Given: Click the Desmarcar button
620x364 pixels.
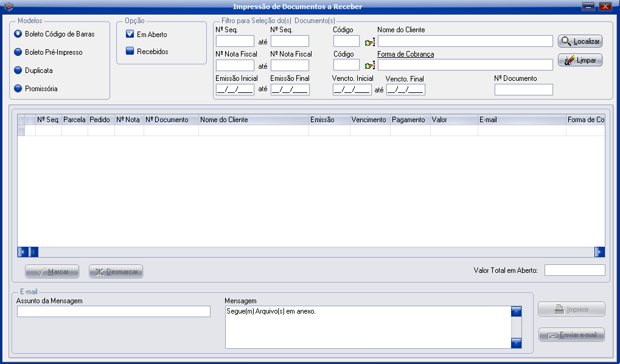Looking at the screenshot, I should [116, 272].
